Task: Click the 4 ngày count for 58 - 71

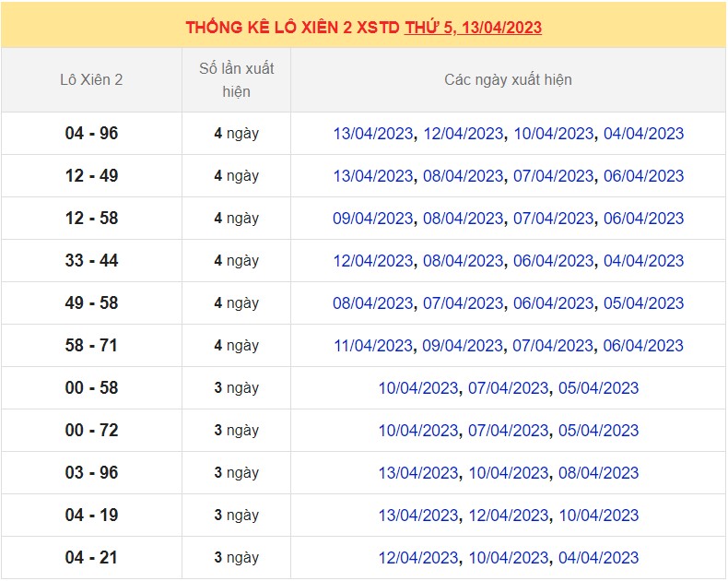Action: [237, 346]
